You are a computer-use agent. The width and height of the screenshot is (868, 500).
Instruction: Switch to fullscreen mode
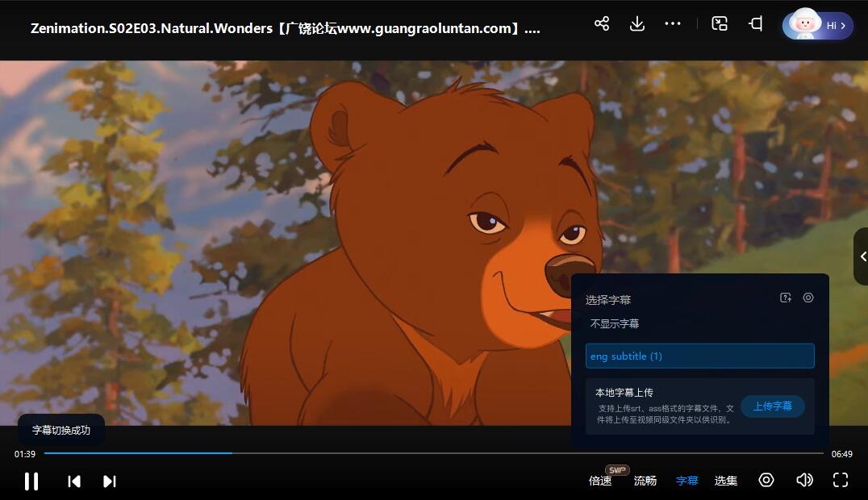point(841,480)
